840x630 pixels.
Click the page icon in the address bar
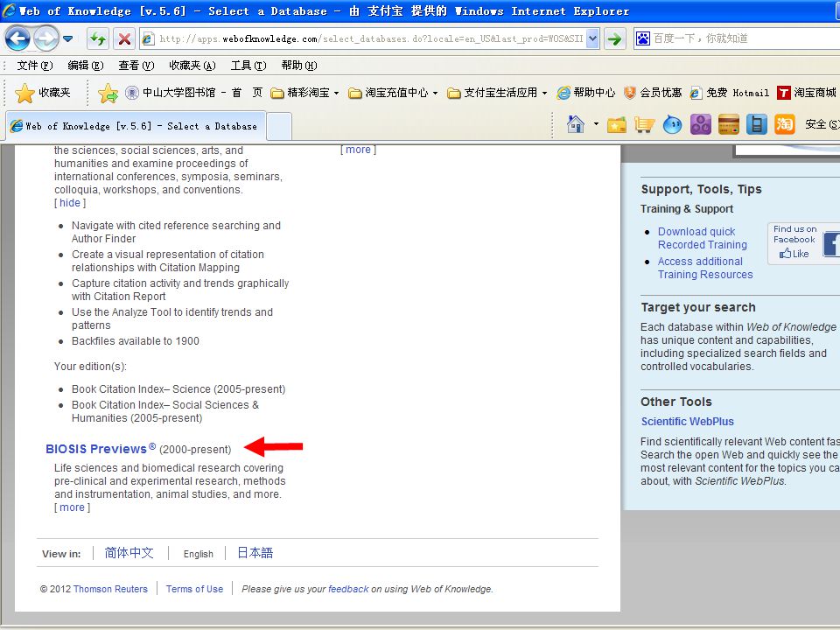(149, 38)
